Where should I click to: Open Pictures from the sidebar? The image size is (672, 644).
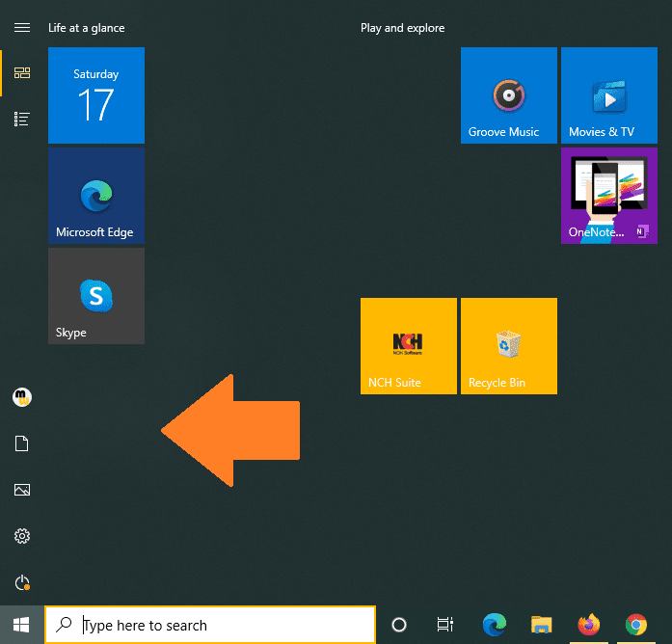pos(22,490)
